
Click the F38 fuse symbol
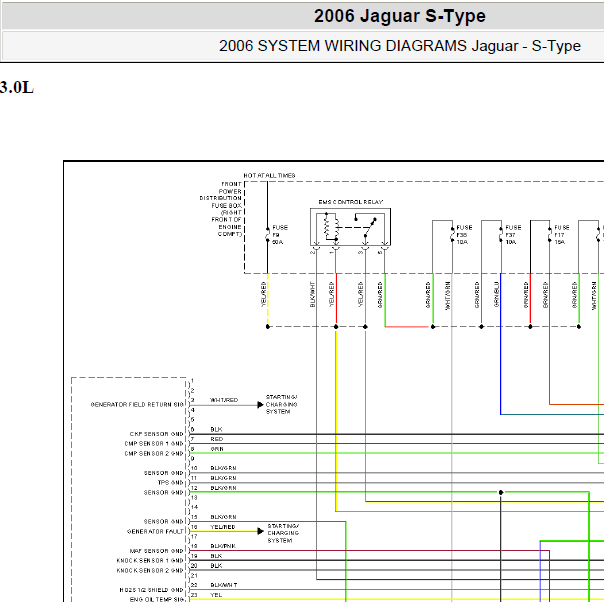[452, 235]
